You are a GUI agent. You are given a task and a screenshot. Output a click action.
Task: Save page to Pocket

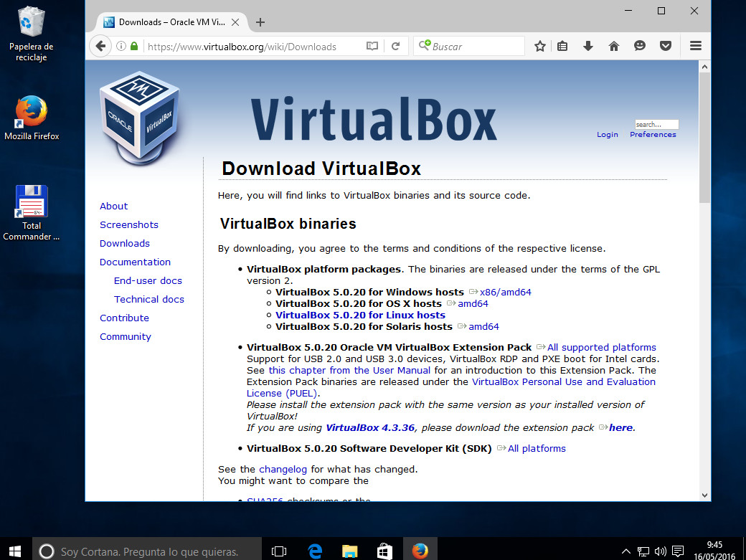[666, 46]
